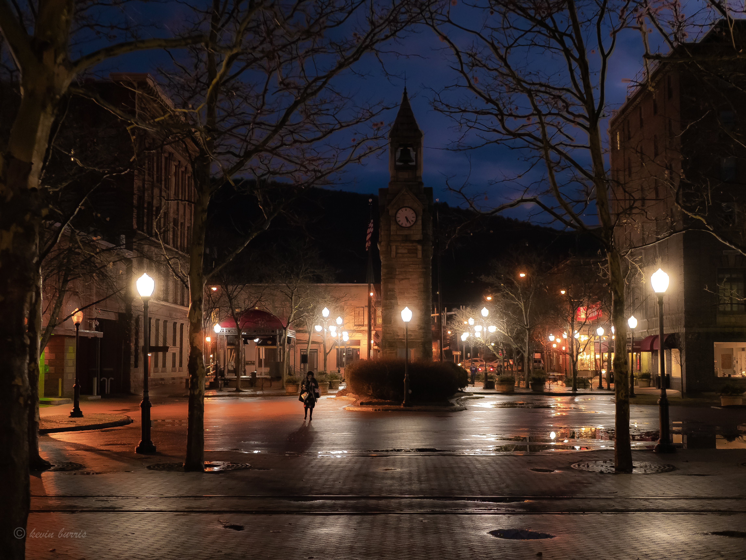
Task: Click the bell in the tower belfry
Action: click(405, 156)
